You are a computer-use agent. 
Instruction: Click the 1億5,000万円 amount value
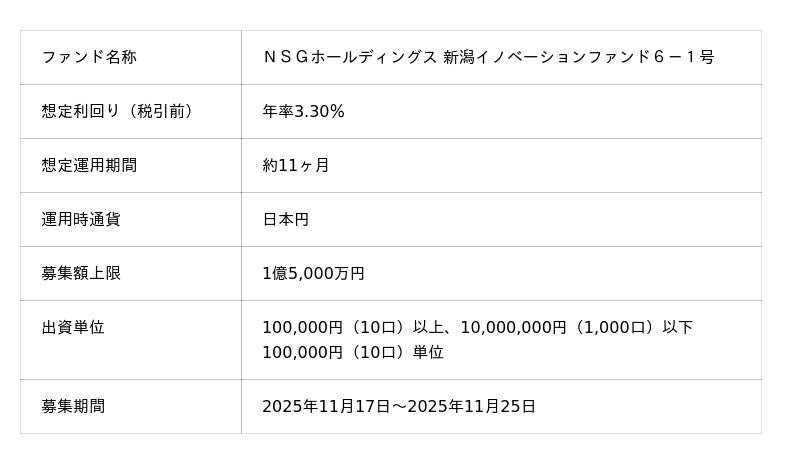click(313, 273)
